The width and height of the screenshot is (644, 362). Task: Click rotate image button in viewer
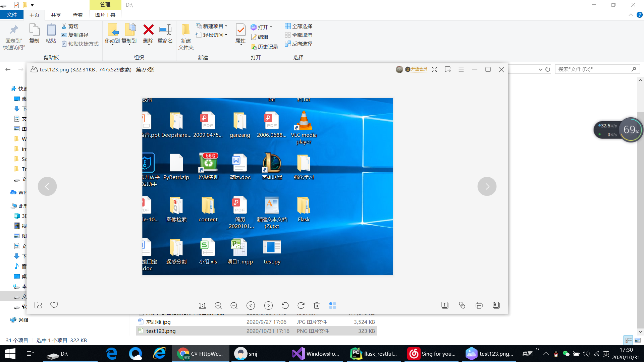[301, 305]
